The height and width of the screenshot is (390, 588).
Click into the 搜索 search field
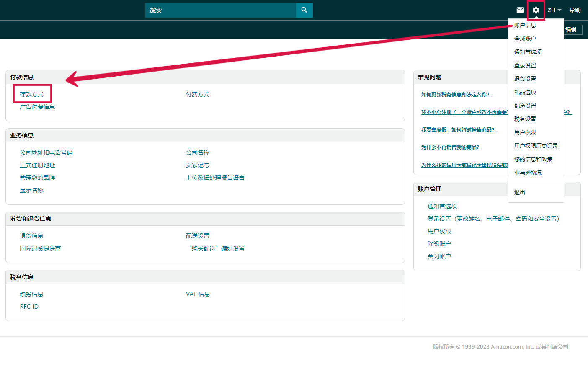coord(220,10)
